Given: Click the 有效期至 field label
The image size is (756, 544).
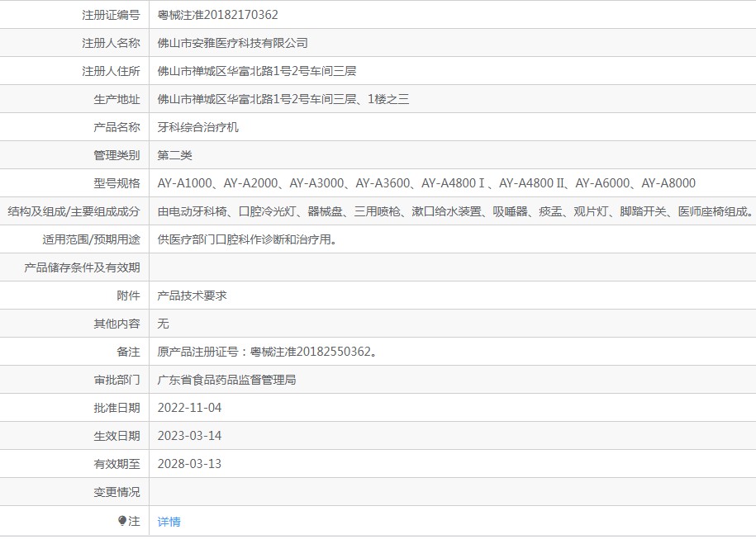Looking at the screenshot, I should point(116,464).
